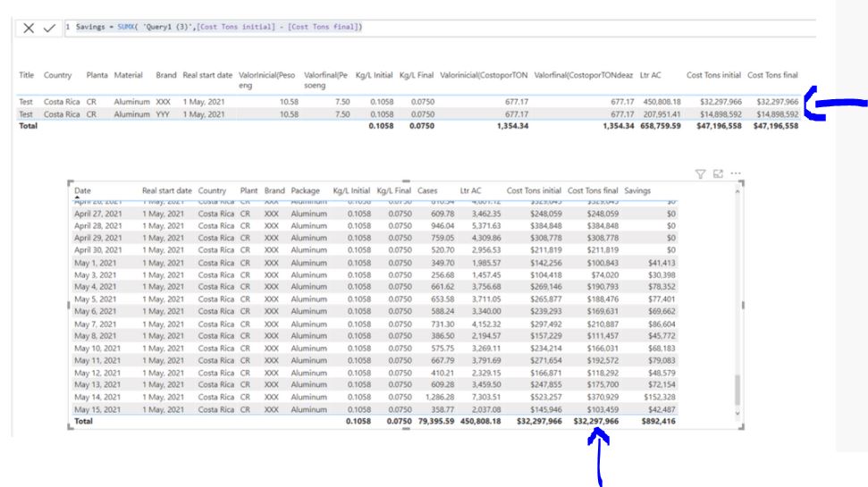This screenshot has height=487, width=868.
Task: Select the lower table total $32,297,966 final cost
Action: coord(596,421)
